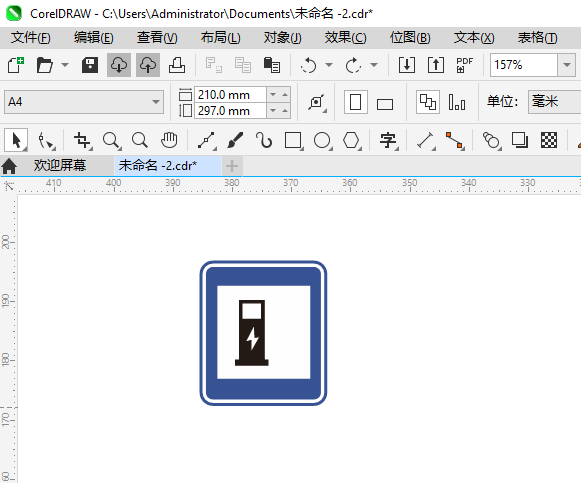Click the 157% zoom level field

point(524,65)
